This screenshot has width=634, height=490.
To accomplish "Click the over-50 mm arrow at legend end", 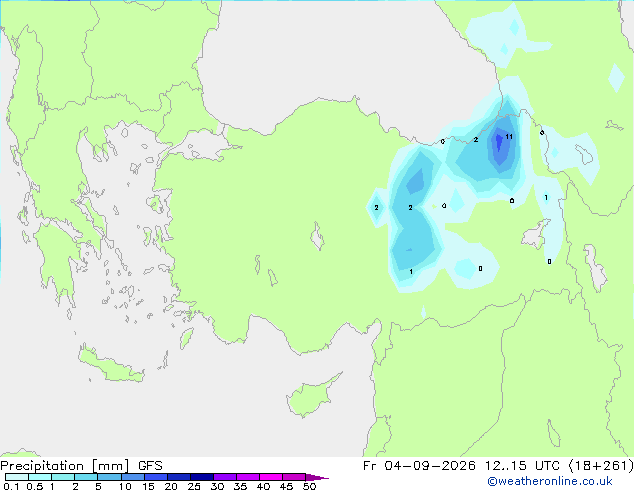I will [x=317, y=477].
